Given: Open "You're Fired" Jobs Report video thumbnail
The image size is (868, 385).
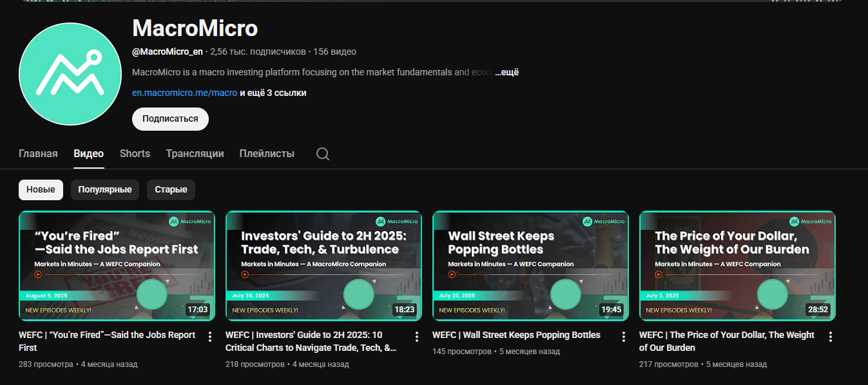Looking at the screenshot, I should coord(117,265).
